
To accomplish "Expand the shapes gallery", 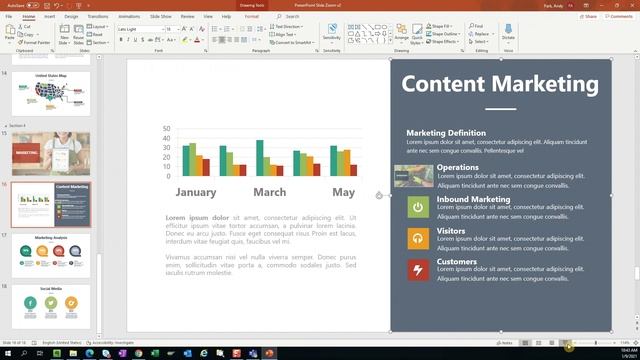I will pyautogui.click(x=390, y=41).
